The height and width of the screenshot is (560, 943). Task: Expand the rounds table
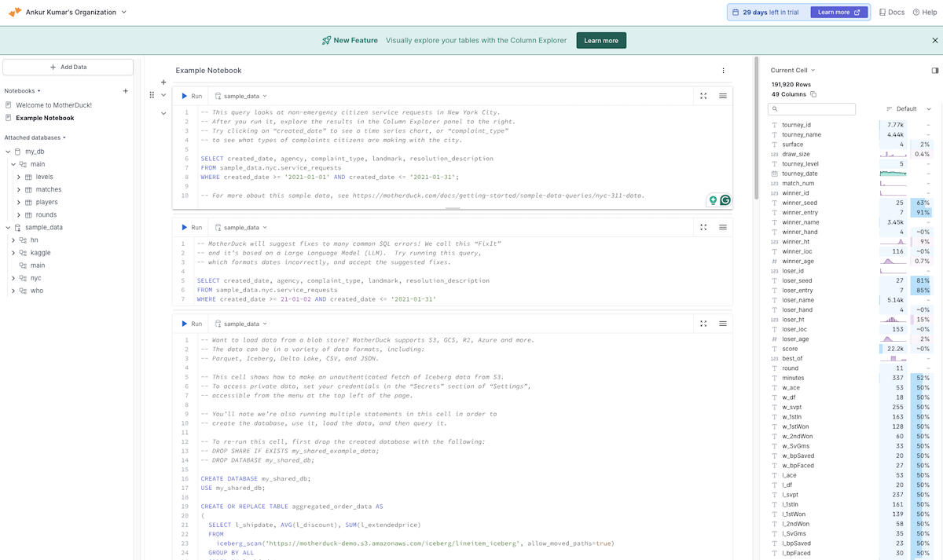tap(19, 214)
